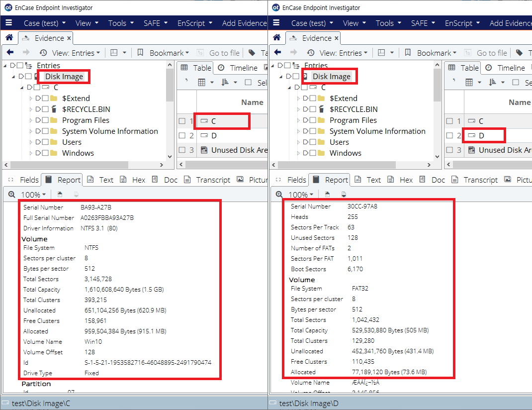Open the hamburger menu in left window
This screenshot has width=532, height=410.
(x=8, y=23)
